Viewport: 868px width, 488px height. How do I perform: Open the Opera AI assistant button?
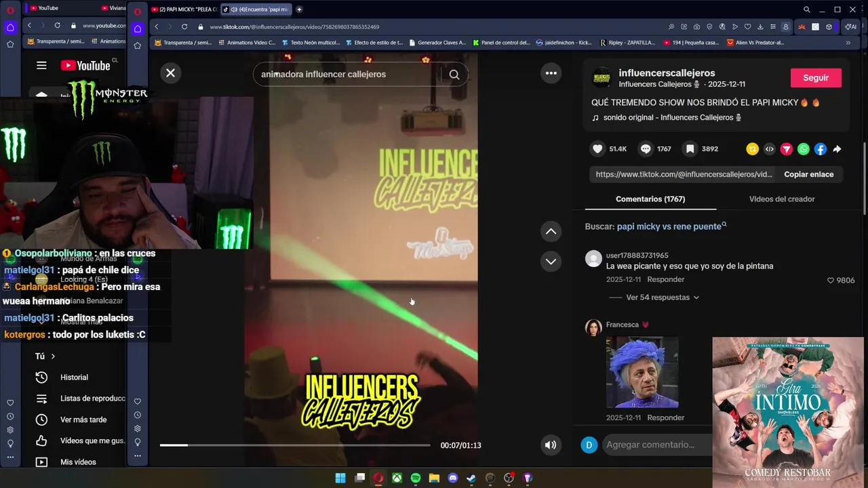click(850, 27)
